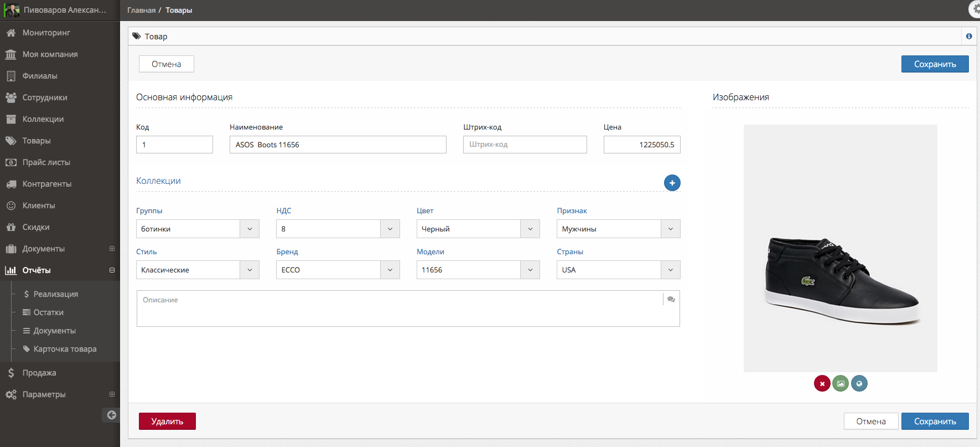Screen dimensions: 980x447
Task: Collapse sidebar with the left arrow icon
Action: click(111, 415)
